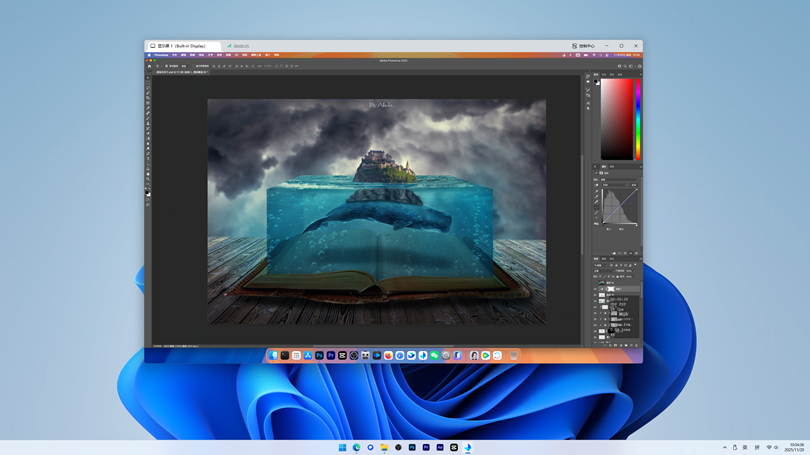
Task: Select the Move tool in Photoshop's toolbar
Action: tap(149, 78)
